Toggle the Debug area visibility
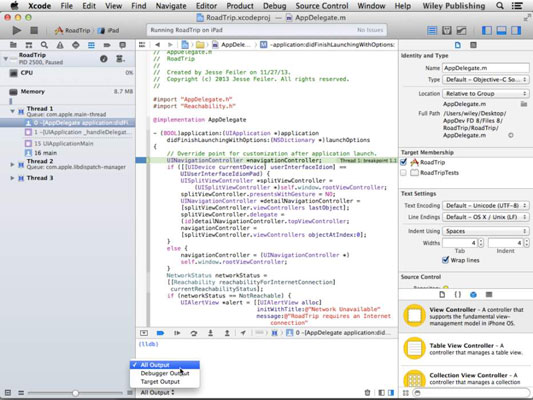 point(501,31)
